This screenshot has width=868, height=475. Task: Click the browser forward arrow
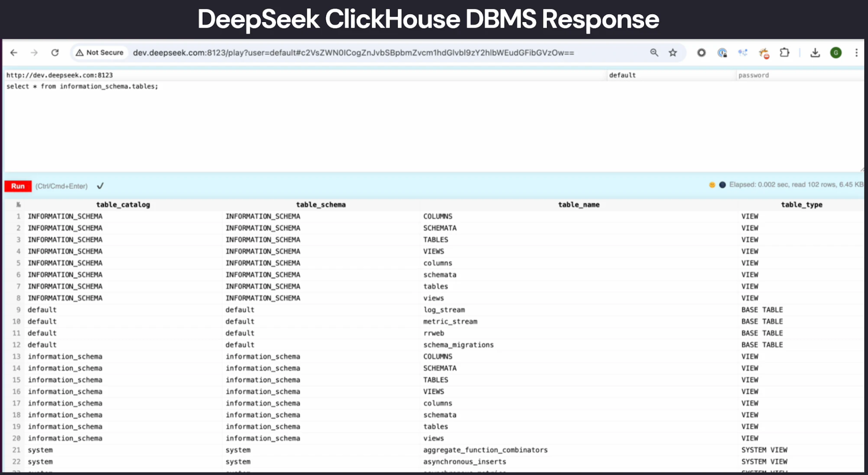click(34, 53)
